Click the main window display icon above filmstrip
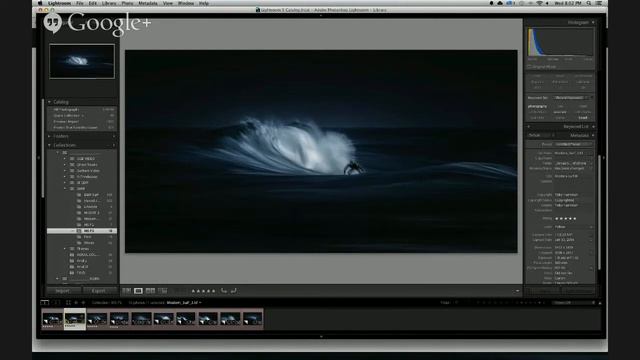This screenshot has height=360, width=640. 45,302
